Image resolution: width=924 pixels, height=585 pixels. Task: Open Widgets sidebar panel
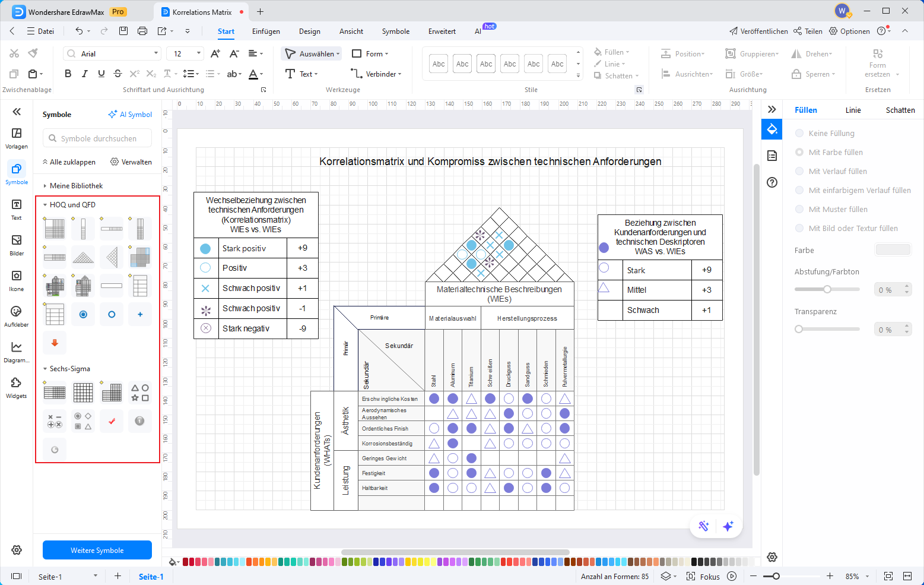coord(17,387)
